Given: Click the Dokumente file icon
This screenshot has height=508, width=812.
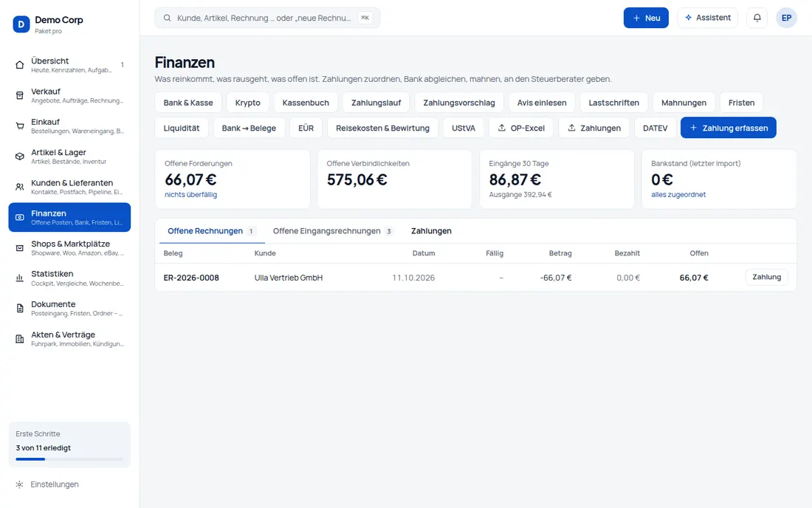Looking at the screenshot, I should [x=20, y=309].
